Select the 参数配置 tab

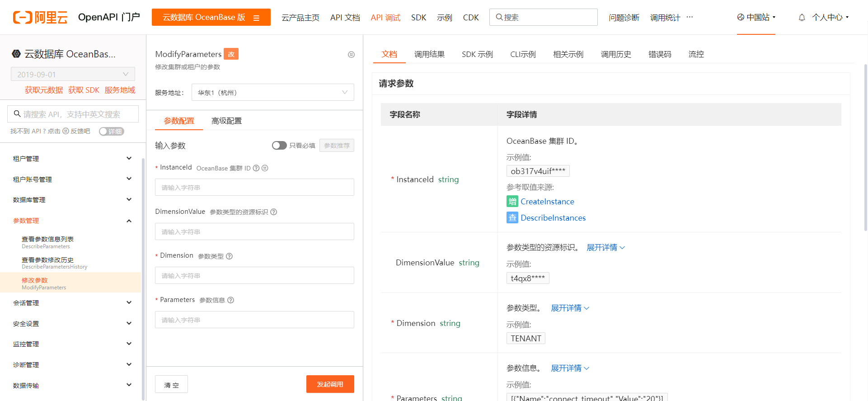click(x=179, y=121)
